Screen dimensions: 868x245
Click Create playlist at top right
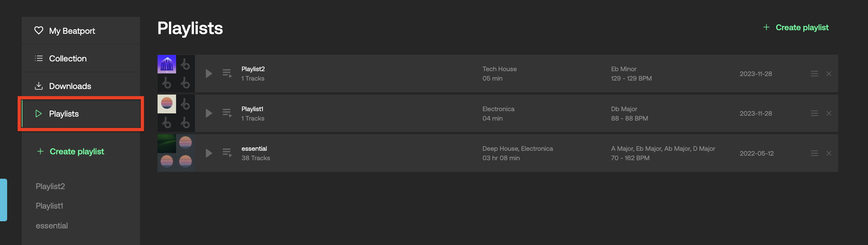tap(796, 27)
